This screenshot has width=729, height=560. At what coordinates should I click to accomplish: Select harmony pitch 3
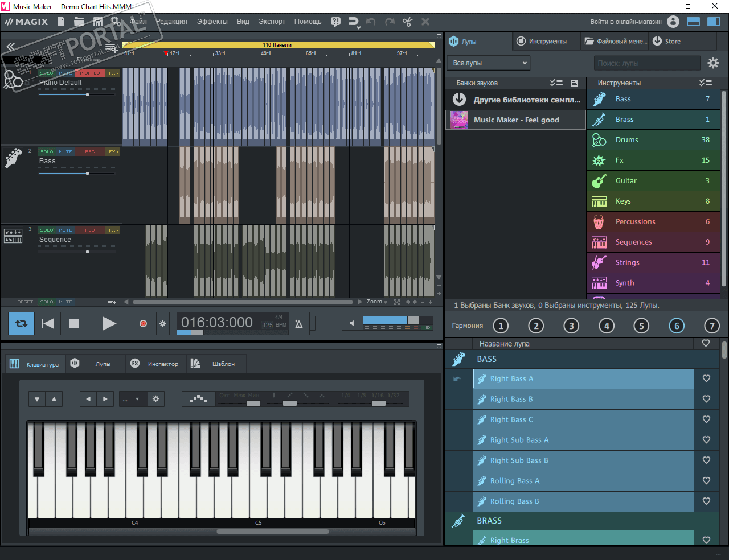pos(571,326)
